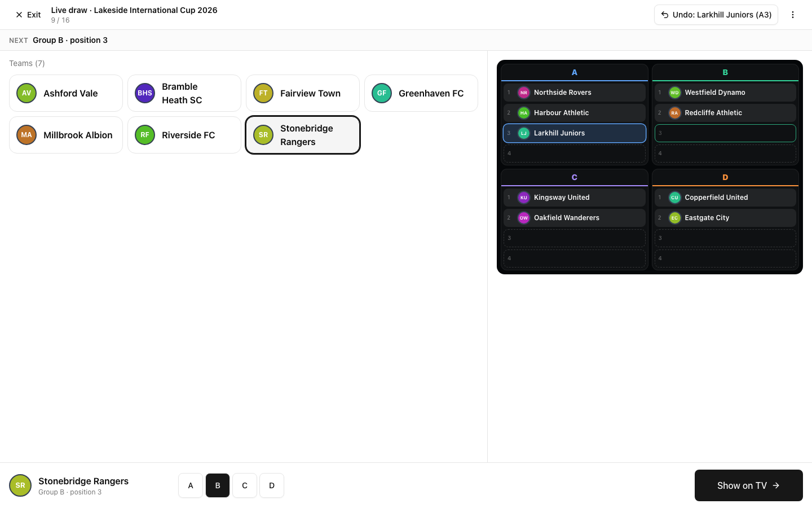Click the MA badge for Millbrook Albion
The width and height of the screenshot is (812, 508).
[x=27, y=135]
